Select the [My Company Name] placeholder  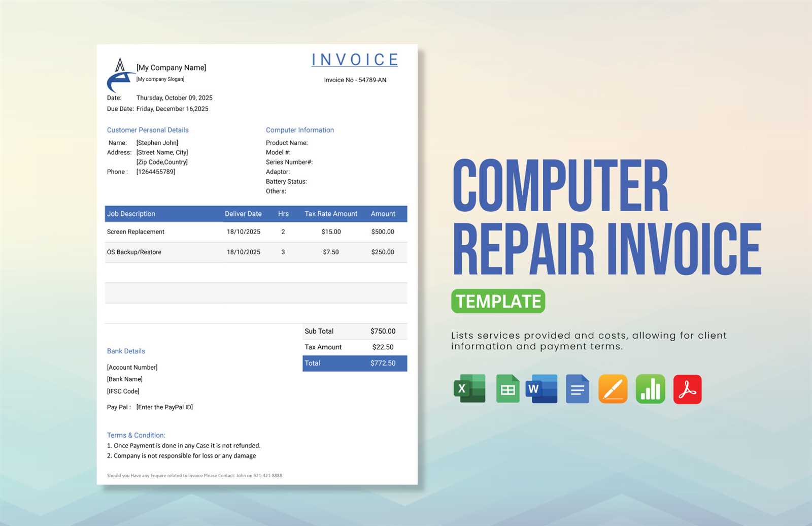point(171,68)
